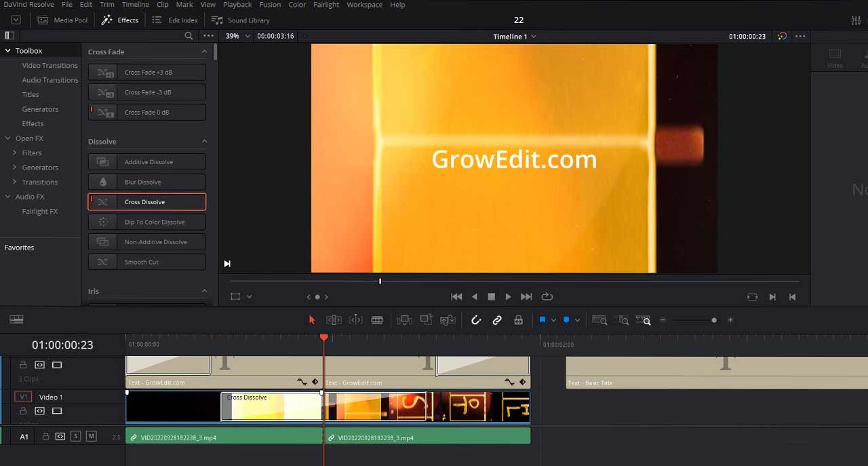Select the Blade Edit Mode tool
This screenshot has width=868, height=466.
tap(377, 320)
